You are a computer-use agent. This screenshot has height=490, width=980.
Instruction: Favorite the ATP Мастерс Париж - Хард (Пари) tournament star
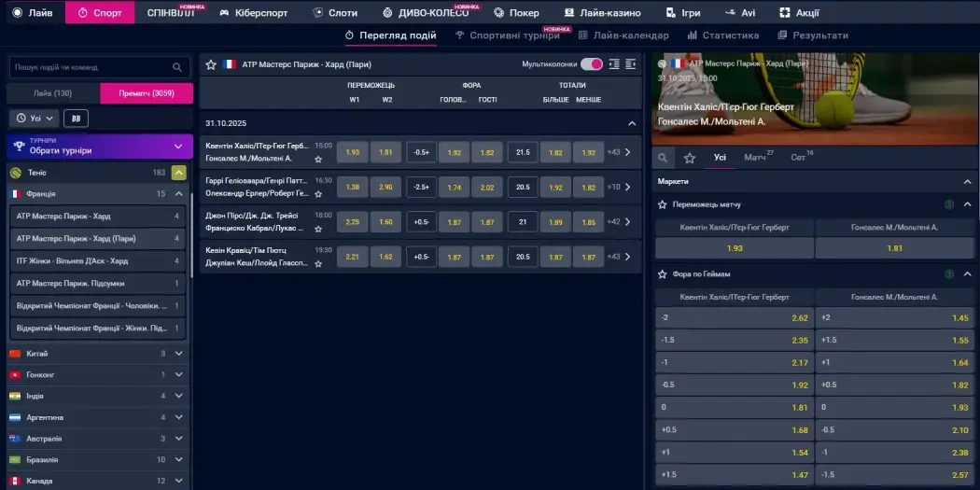211,64
